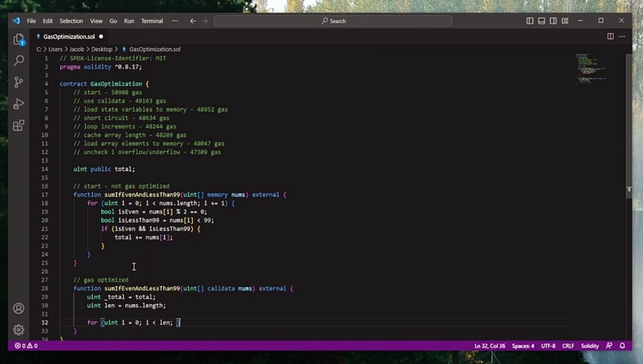This screenshot has height=364, width=643.
Task: Open the Edit menu
Action: (48, 21)
